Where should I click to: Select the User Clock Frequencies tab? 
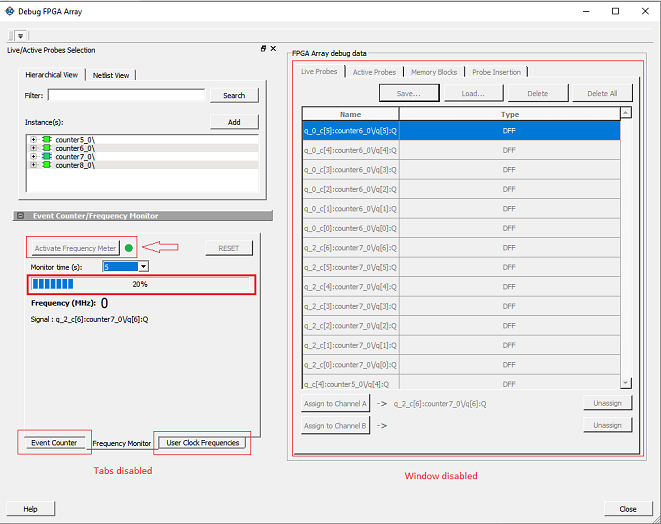(x=203, y=443)
